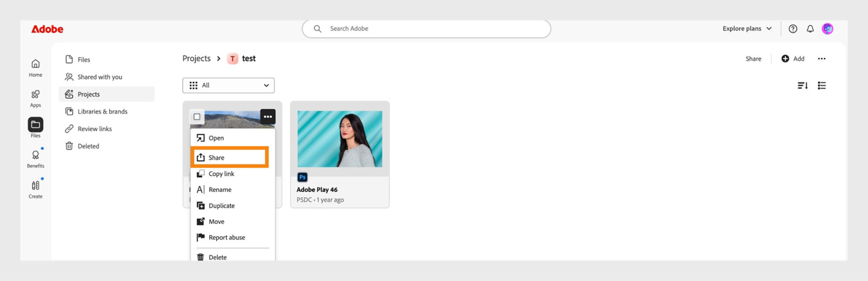The image size is (868, 281).
Task: Choose Duplicate from the context menu
Action: (x=233, y=205)
